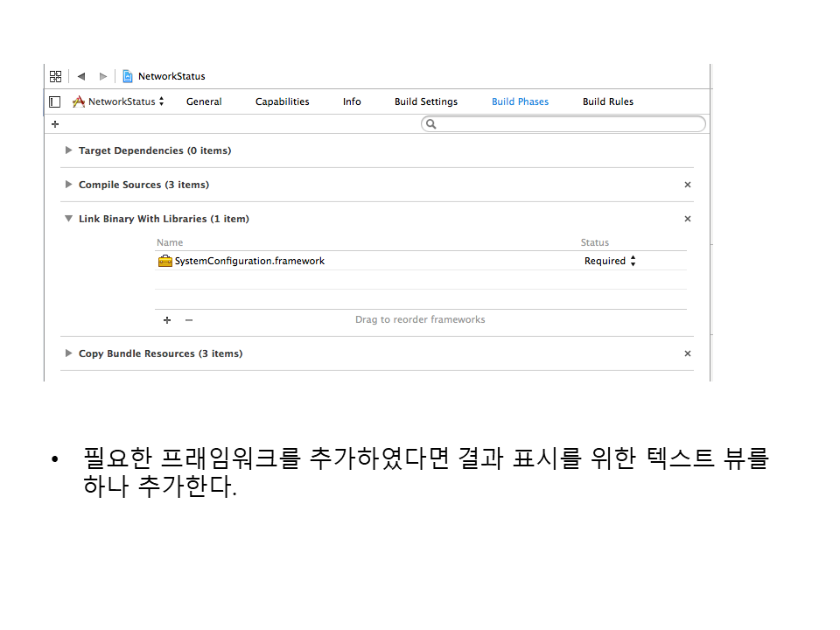Delete the Copy Bundle Resources phase

tap(687, 353)
